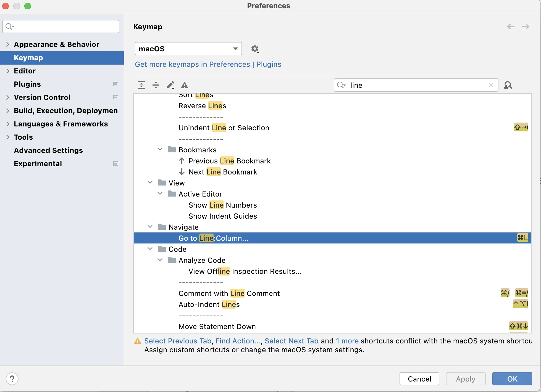Expand the Editor settings section
541x392 pixels.
pyautogui.click(x=8, y=71)
